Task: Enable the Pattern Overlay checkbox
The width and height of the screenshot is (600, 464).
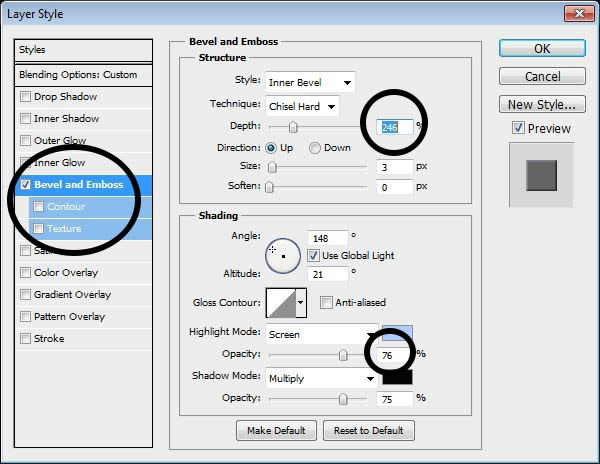Action: click(25, 317)
